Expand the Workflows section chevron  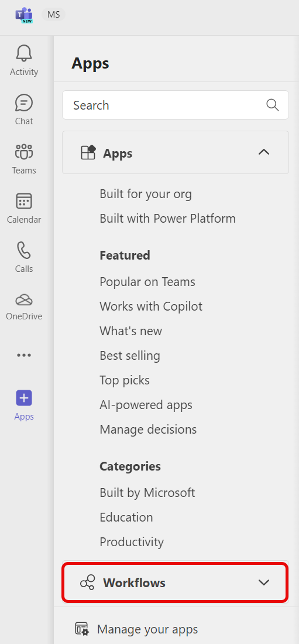[x=264, y=582]
